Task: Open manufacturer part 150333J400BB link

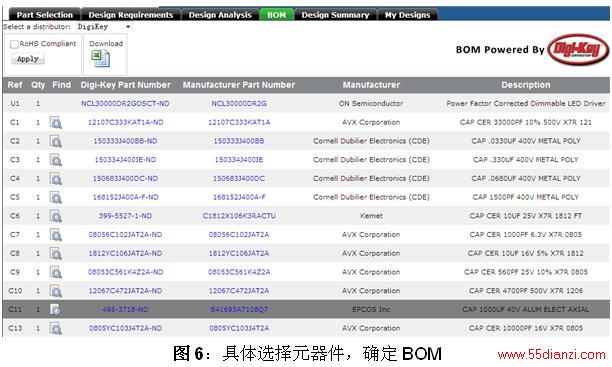Action: [x=239, y=141]
